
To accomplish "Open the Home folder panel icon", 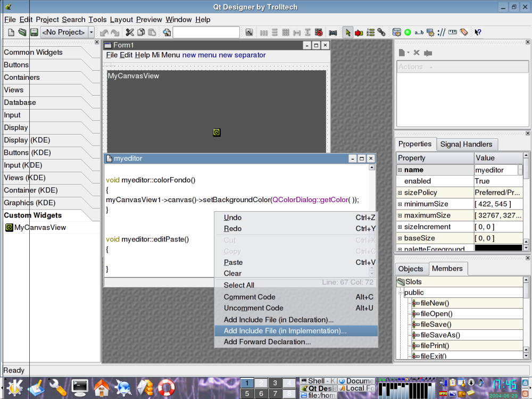I will pos(102,388).
